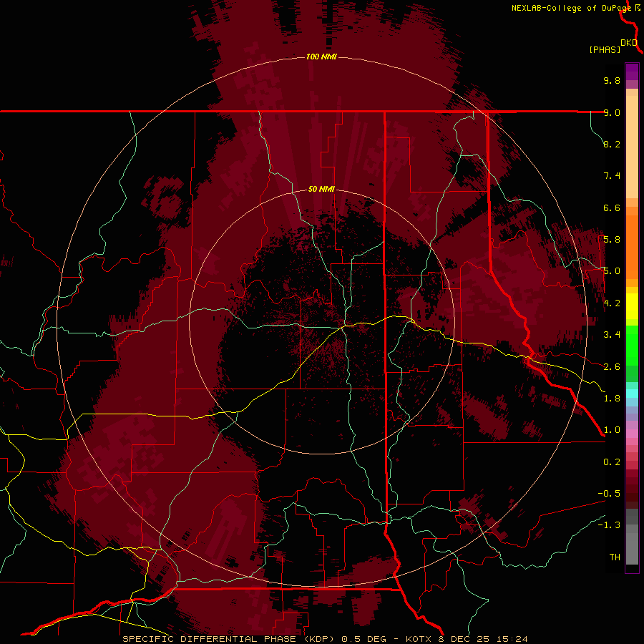Click the 7.4 scale value
This screenshot has height=644, width=644.
click(x=612, y=176)
